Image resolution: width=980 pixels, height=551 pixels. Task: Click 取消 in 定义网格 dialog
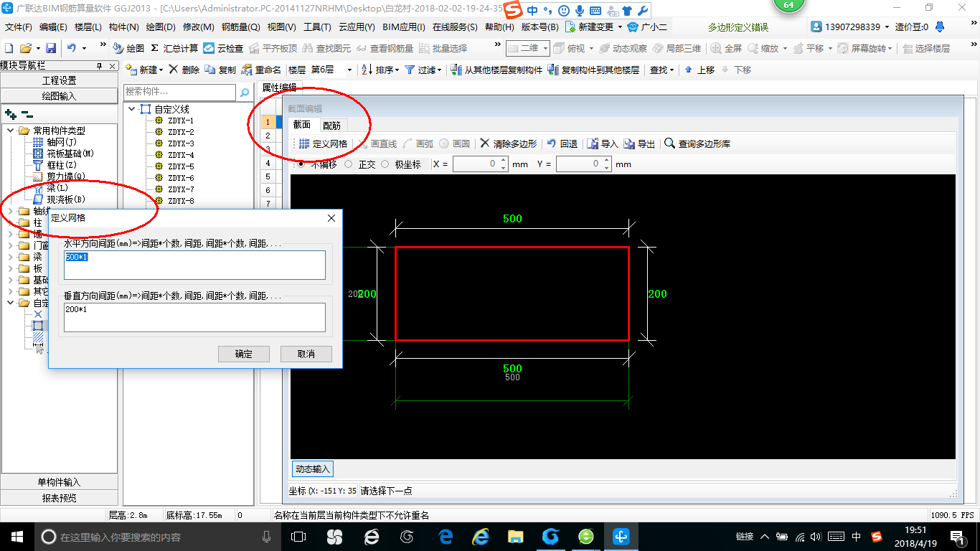tap(306, 354)
